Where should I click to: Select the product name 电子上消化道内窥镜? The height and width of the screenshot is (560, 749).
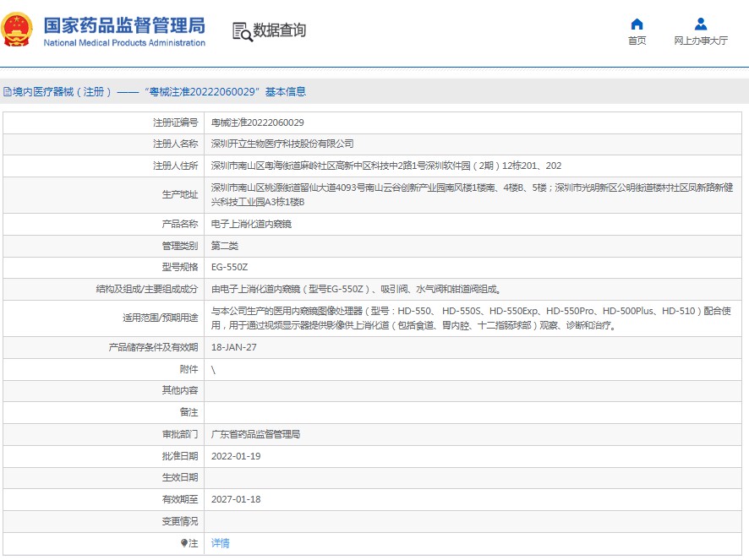pos(251,225)
